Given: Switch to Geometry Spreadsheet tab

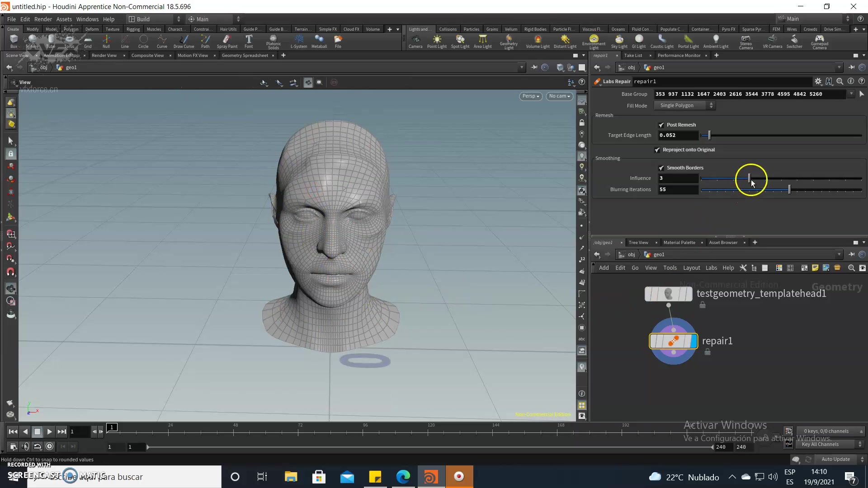Looking at the screenshot, I should coord(245,56).
